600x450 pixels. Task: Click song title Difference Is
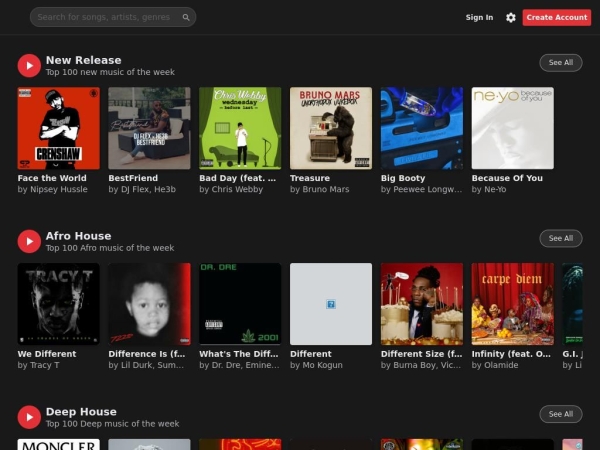(147, 354)
